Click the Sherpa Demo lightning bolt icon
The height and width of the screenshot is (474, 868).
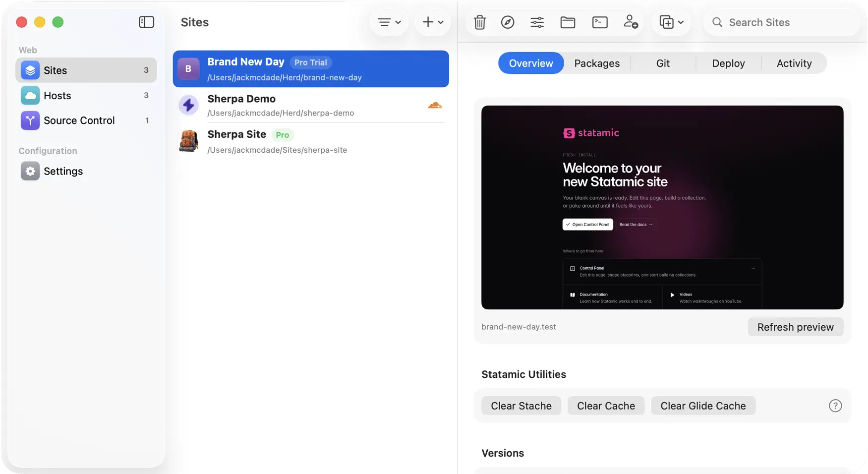coord(188,105)
